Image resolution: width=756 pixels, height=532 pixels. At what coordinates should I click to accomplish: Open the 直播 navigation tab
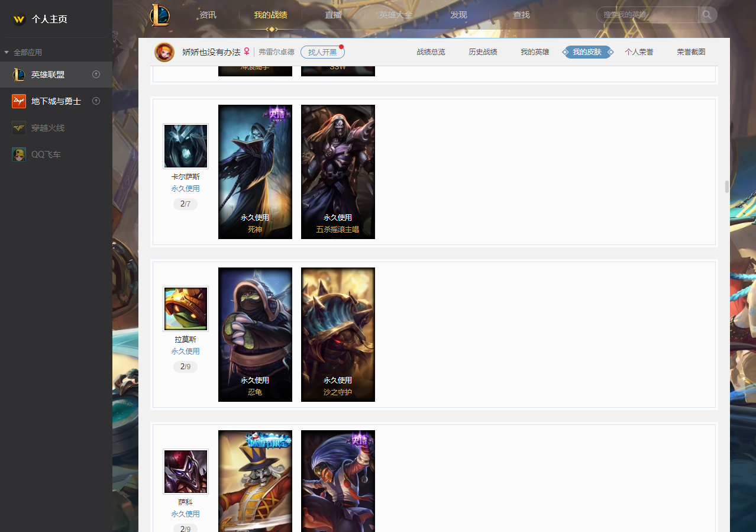click(x=333, y=15)
